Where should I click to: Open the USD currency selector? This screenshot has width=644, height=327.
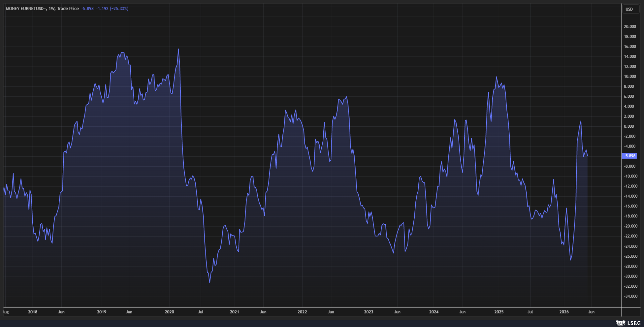(x=629, y=9)
